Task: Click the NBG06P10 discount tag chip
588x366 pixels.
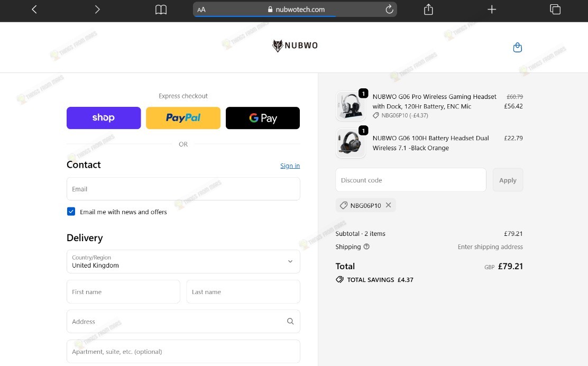Action: pyautogui.click(x=365, y=205)
